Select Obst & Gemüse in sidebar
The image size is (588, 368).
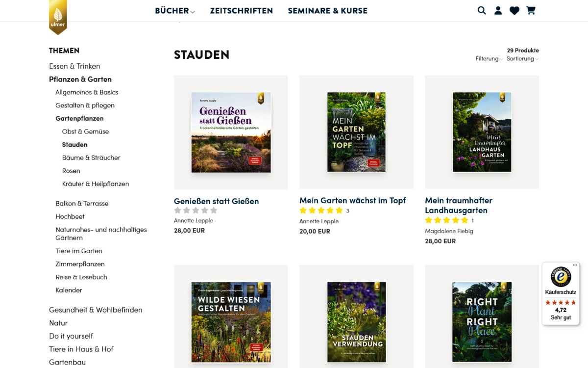(x=85, y=131)
